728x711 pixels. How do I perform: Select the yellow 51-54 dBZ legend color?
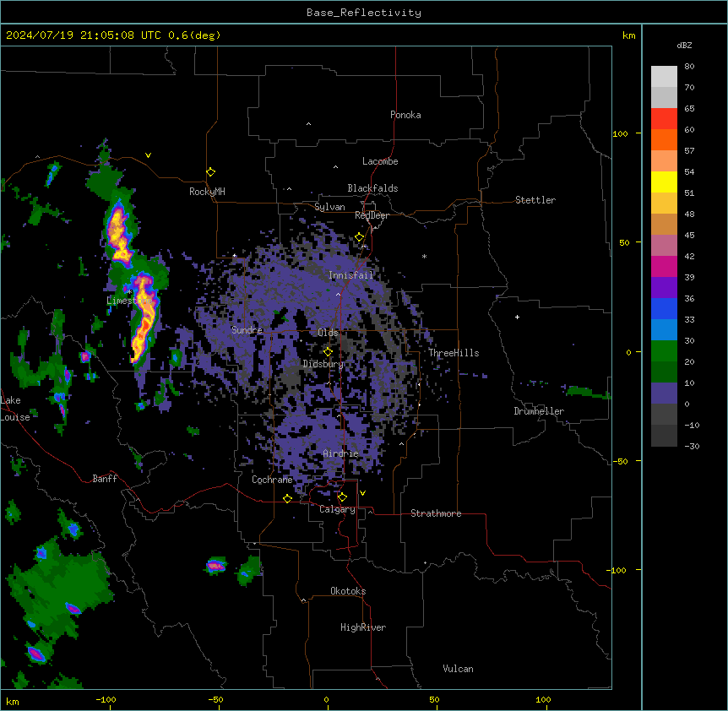pos(664,182)
